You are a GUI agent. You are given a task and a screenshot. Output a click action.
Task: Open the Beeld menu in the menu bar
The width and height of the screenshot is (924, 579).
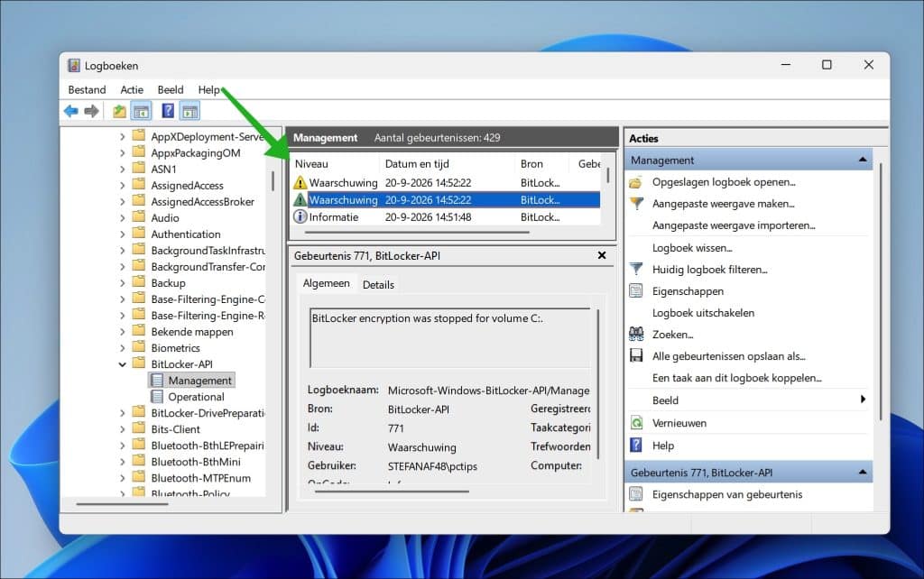click(x=171, y=89)
